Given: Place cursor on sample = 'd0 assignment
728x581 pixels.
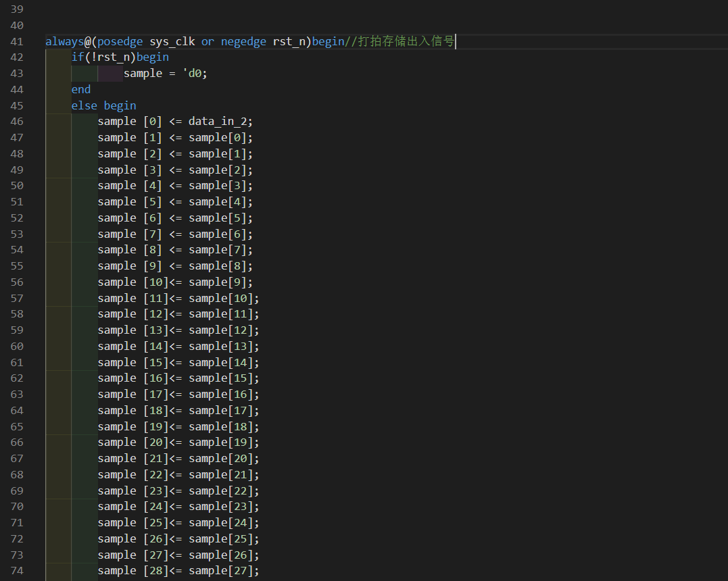Looking at the screenshot, I should click(x=165, y=73).
